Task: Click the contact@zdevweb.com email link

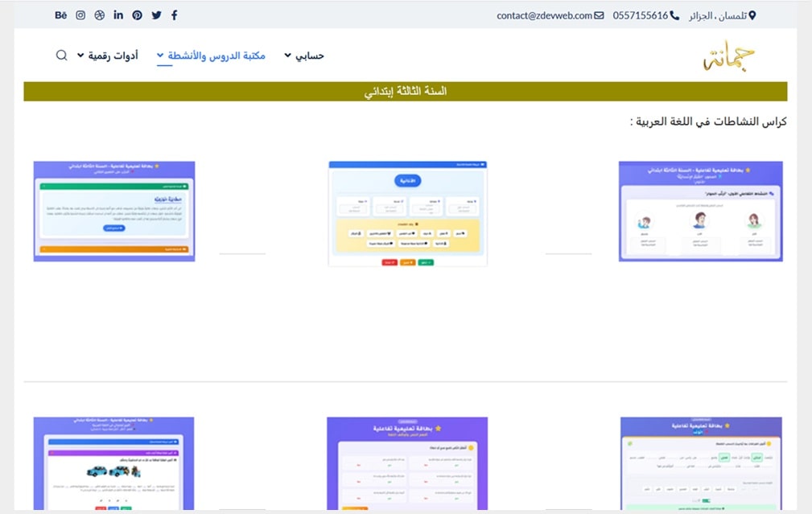Action: [x=550, y=15]
